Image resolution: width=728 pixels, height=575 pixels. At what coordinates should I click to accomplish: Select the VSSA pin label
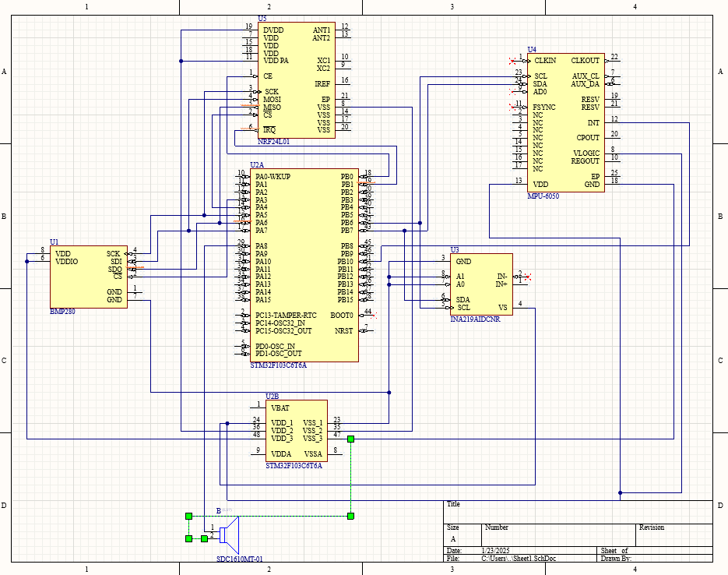[313, 454]
